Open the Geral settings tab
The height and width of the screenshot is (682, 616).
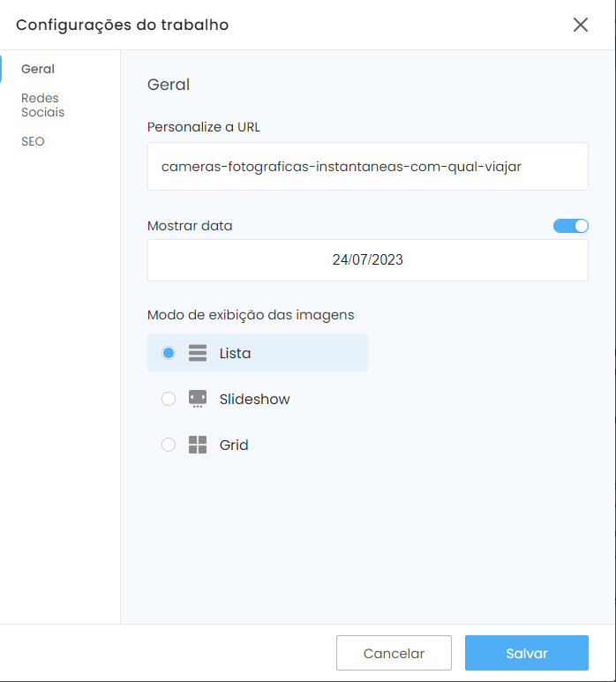38,69
